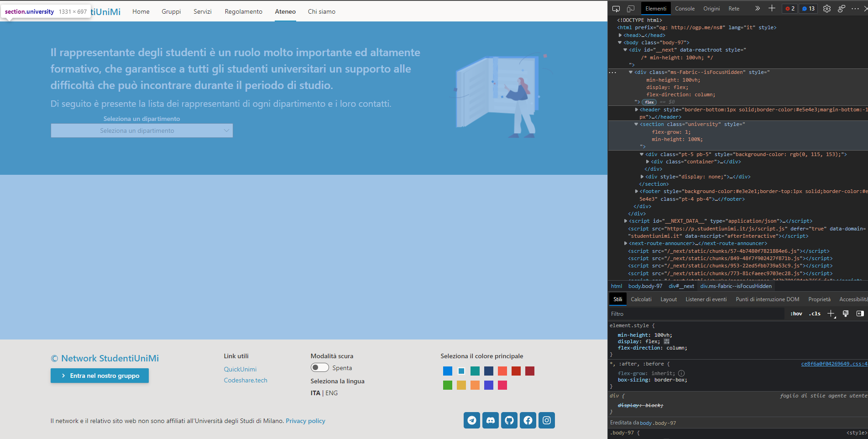The width and height of the screenshot is (868, 439).
Task: Toggle computed styles sidebar icon
Action: coord(860,314)
